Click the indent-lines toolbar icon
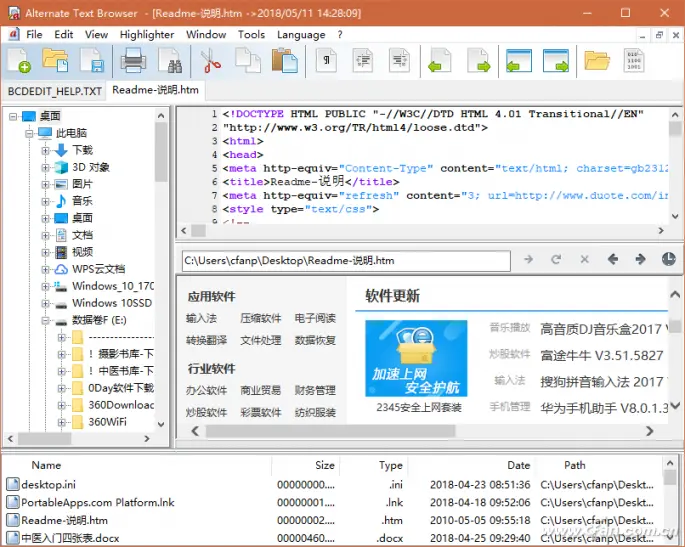Viewport: 685px width, 547px height. pyautogui.click(x=363, y=61)
